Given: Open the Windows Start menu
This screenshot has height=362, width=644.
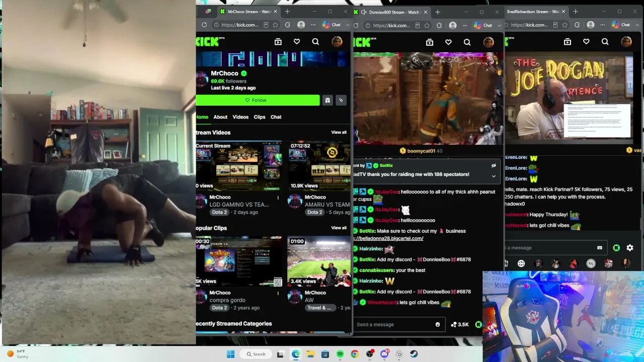Looking at the screenshot, I should [x=230, y=354].
